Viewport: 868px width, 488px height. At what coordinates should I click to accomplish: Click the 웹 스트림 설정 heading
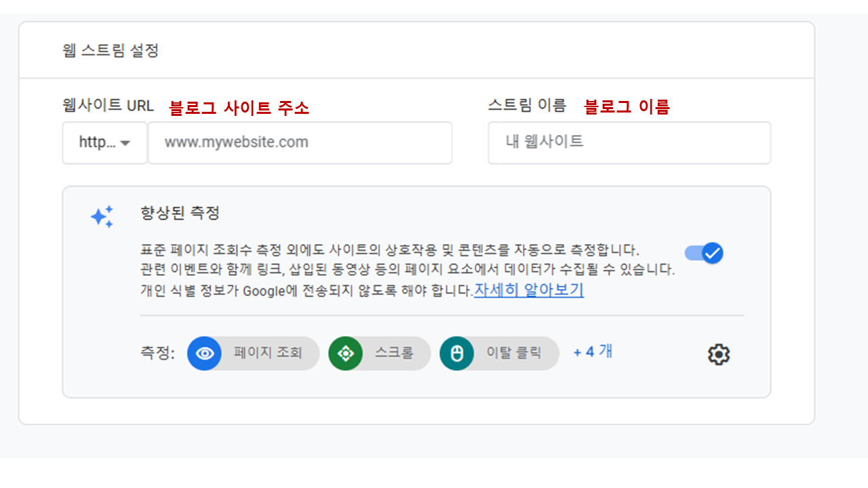tap(111, 51)
